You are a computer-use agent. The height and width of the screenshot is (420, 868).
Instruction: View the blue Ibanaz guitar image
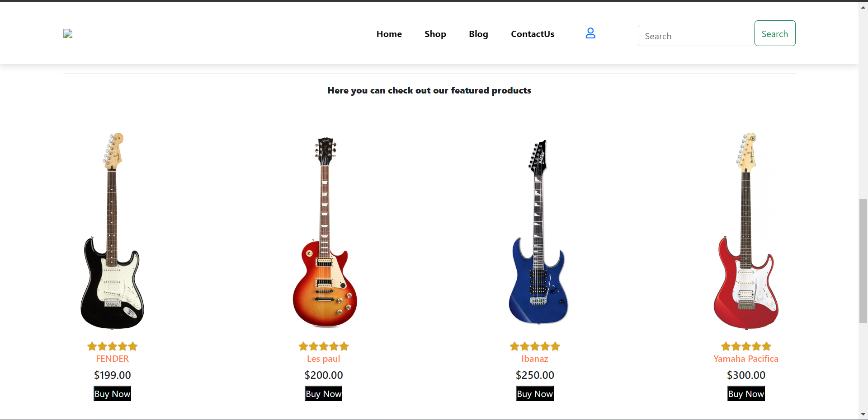click(538, 233)
